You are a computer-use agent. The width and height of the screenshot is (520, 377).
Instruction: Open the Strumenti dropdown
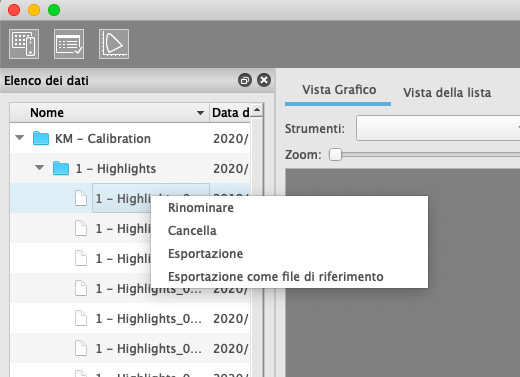pos(438,128)
